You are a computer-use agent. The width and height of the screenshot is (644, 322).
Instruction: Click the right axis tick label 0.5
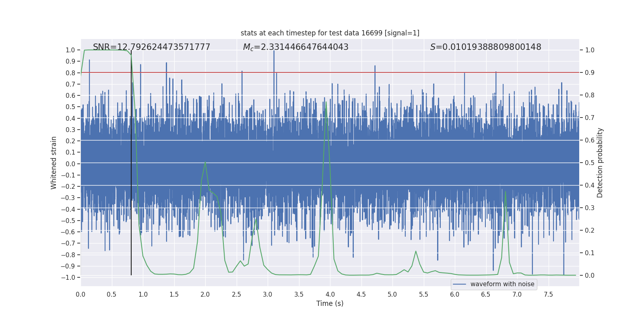[x=590, y=163]
